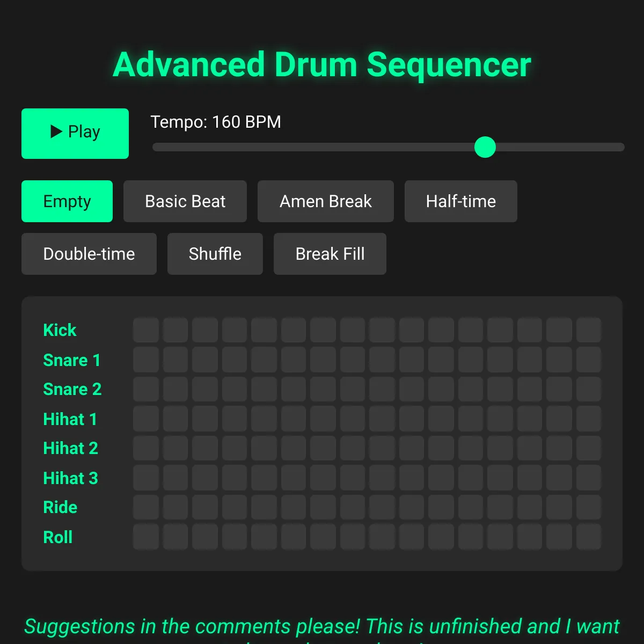Start playback with the Play button

coord(75,134)
